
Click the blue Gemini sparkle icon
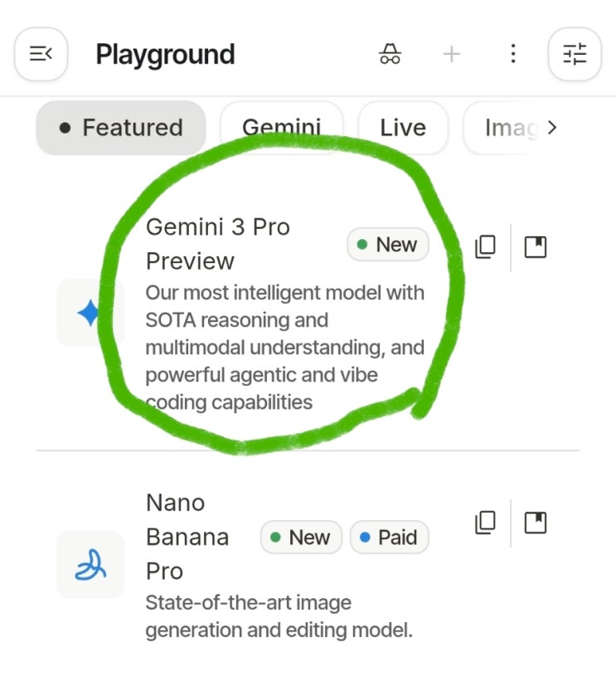pyautogui.click(x=90, y=313)
